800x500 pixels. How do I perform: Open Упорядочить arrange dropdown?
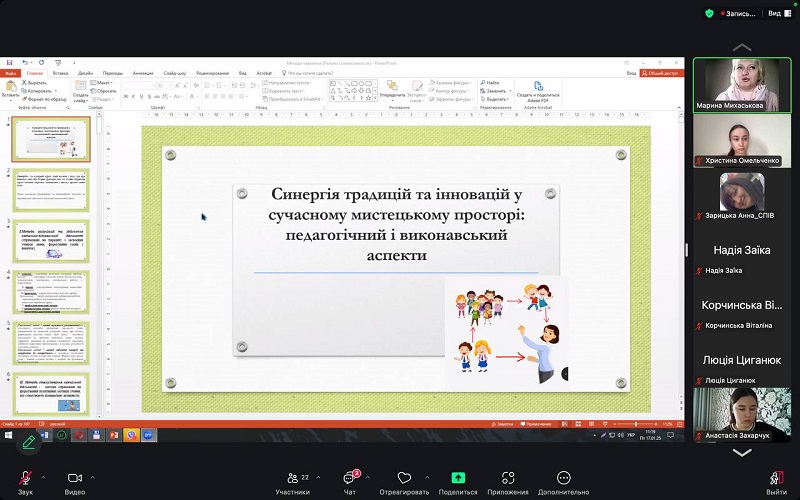392,89
